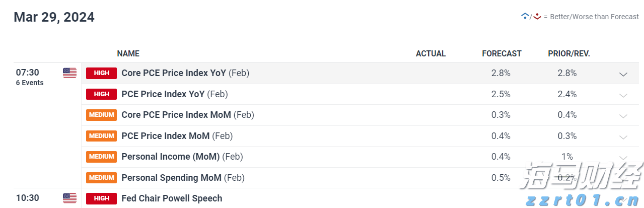
Task: Click HIGH badge for Fed Chair Powell Speech
Action: tap(101, 198)
